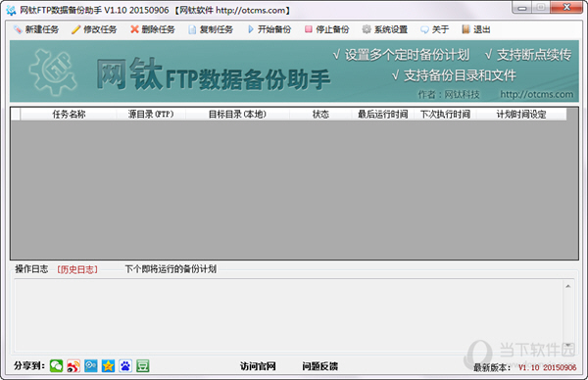Viewport: 588px width, 380px height.
Task: Share to Baidu paw icon
Action: (125, 365)
